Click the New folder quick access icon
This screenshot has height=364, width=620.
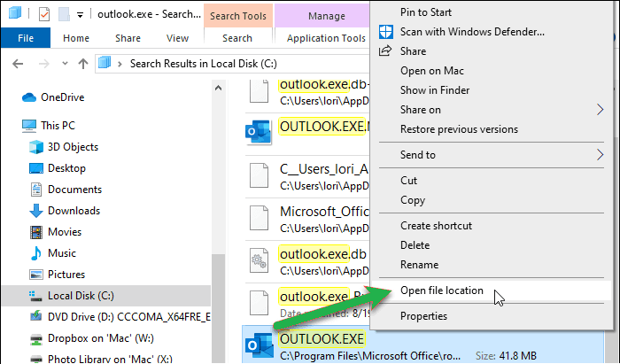pos(64,15)
